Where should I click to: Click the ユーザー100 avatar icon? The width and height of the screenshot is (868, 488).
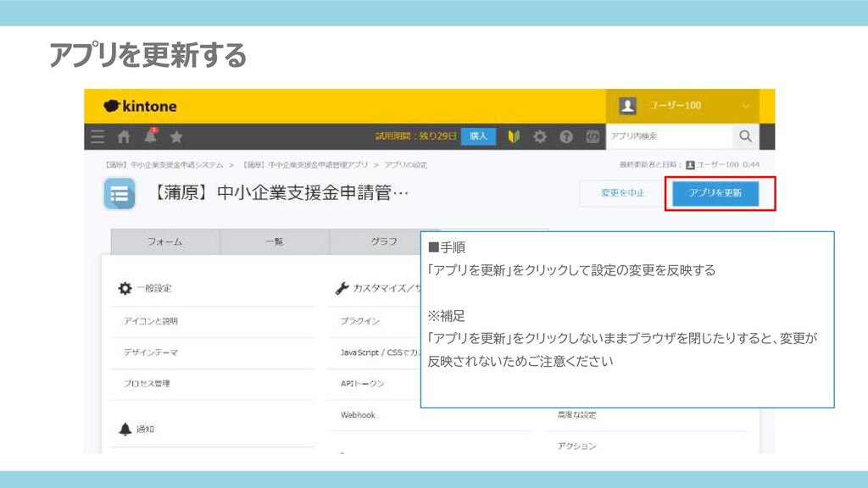[628, 106]
